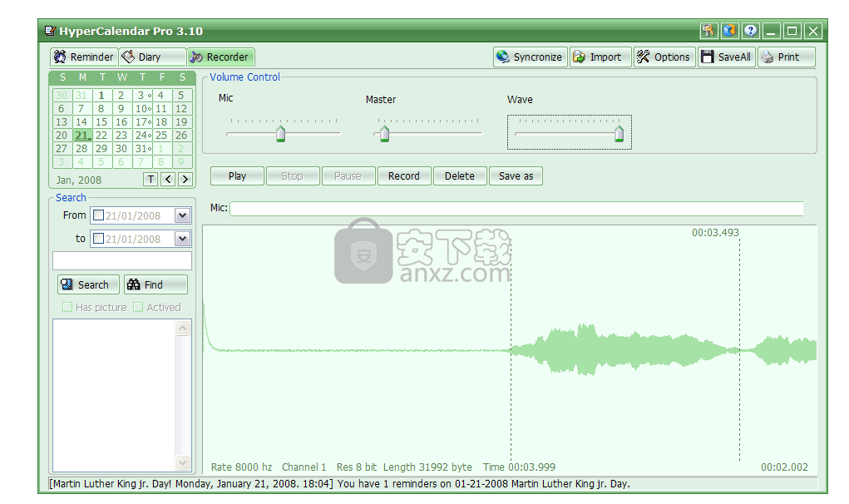Click the box icon in title bar
Viewport: 849px width, 504px height.
click(729, 31)
